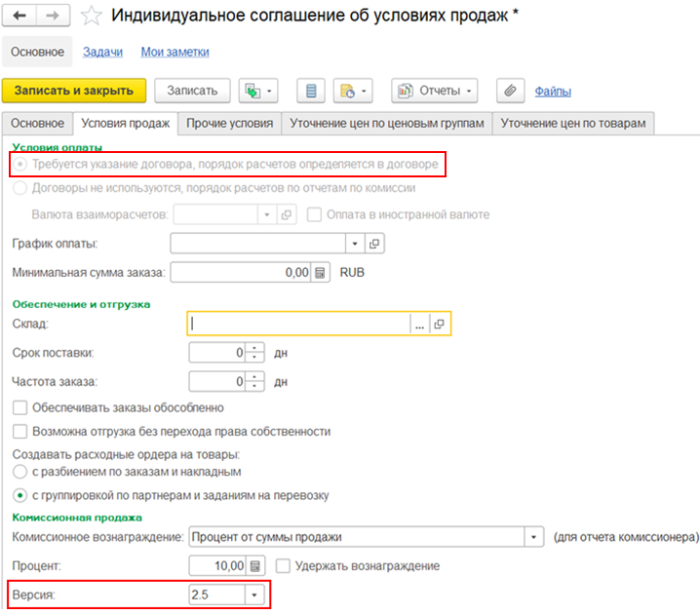
Task: Open Уточнение цен по товарам tab
Action: [573, 124]
